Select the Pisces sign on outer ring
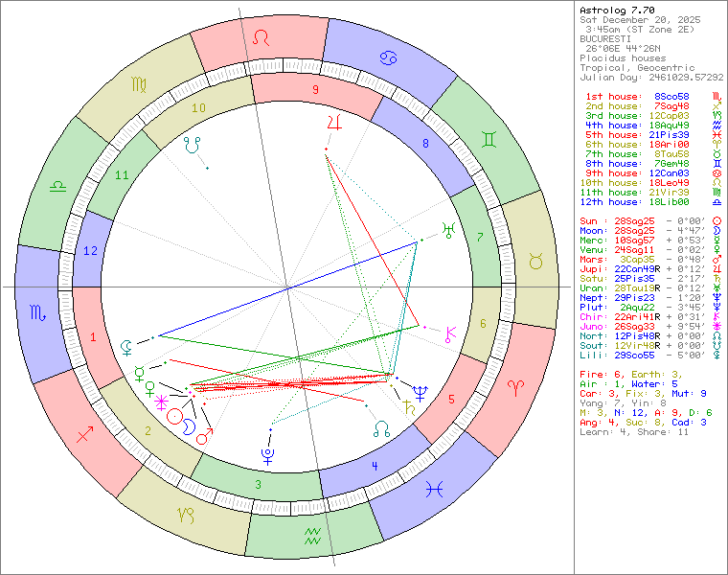Image resolution: width=728 pixels, height=575 pixels. click(x=435, y=489)
